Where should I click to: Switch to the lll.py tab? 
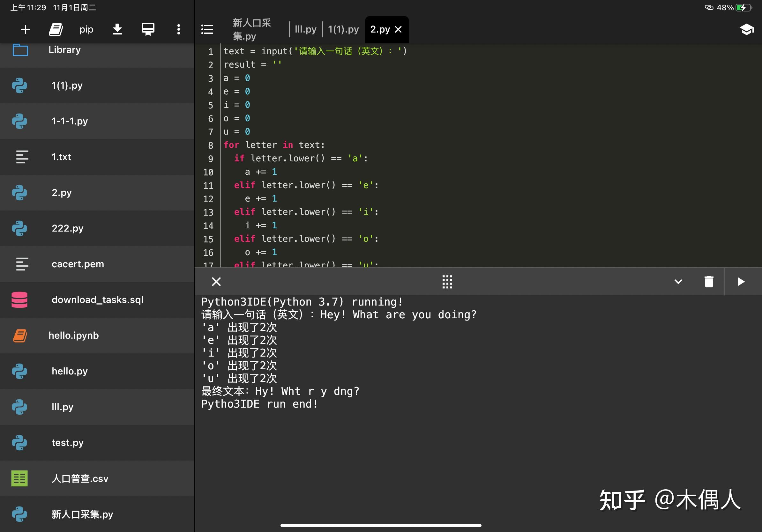pyautogui.click(x=305, y=30)
